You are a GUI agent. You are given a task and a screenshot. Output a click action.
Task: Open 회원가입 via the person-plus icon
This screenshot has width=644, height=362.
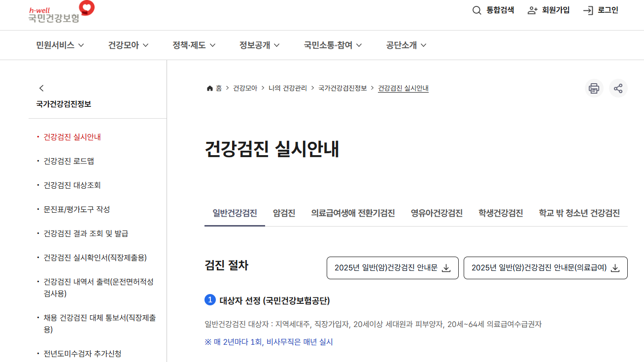click(x=532, y=10)
